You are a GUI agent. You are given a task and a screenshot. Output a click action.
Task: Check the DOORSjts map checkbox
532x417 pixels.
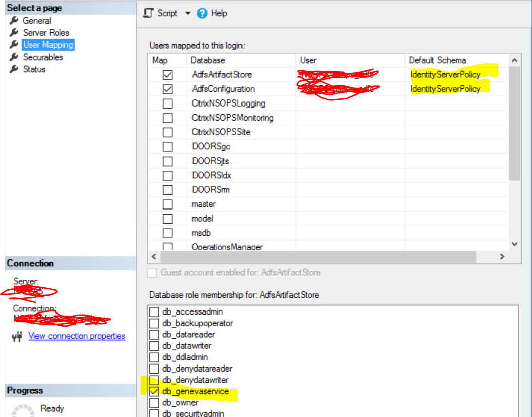pos(167,161)
